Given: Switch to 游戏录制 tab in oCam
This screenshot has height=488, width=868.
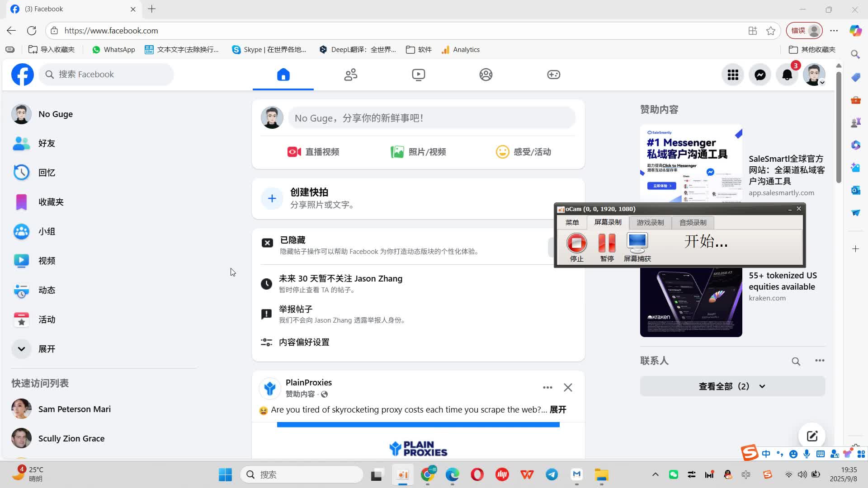Looking at the screenshot, I should pos(650,223).
